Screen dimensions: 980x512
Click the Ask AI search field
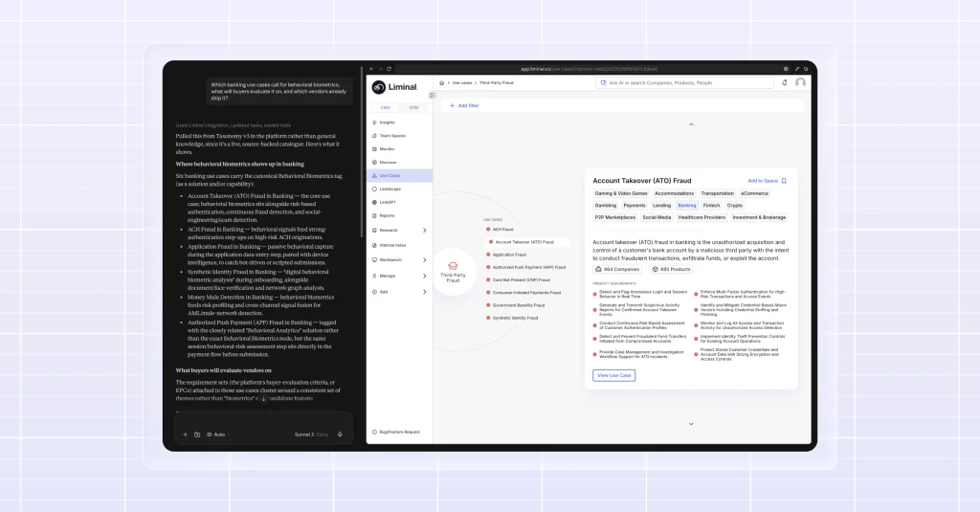click(x=684, y=82)
